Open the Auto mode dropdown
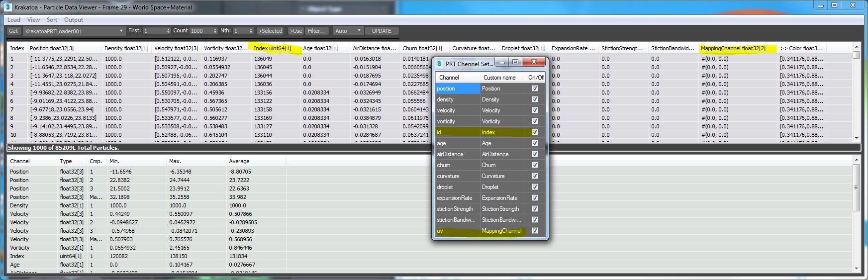Screen dimensions: 868x280 (x=348, y=31)
